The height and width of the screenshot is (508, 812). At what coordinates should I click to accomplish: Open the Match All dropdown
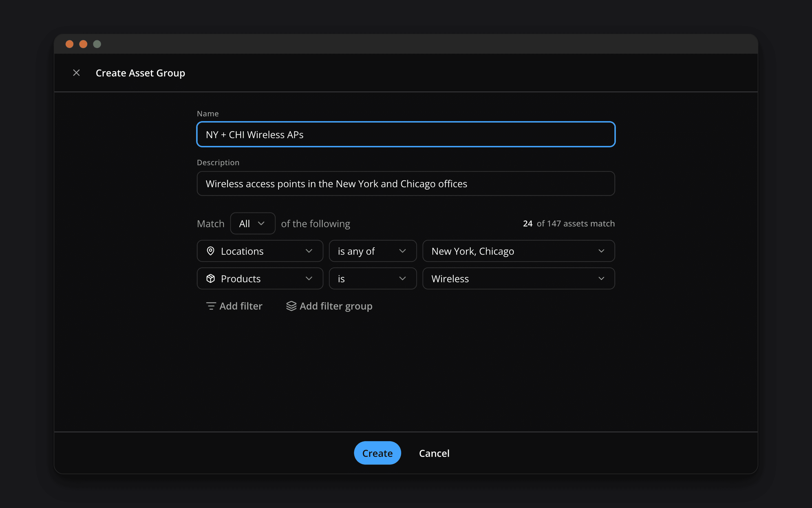(253, 224)
